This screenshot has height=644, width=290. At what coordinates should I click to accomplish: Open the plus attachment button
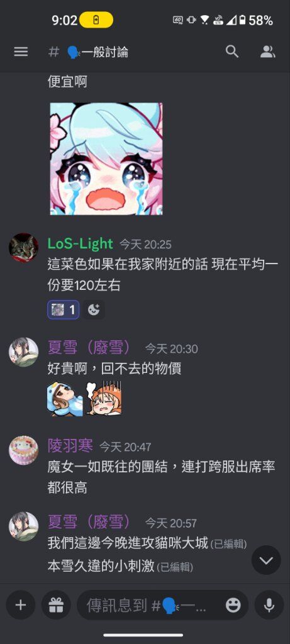21,605
